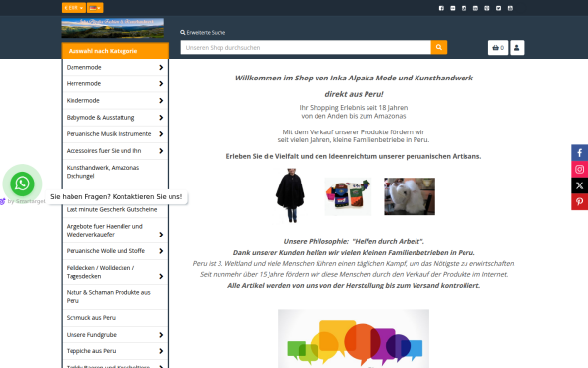Screen dimensions: 588x368
Task: Expand Unsere Fundgrube arrow
Action: (x=161, y=335)
